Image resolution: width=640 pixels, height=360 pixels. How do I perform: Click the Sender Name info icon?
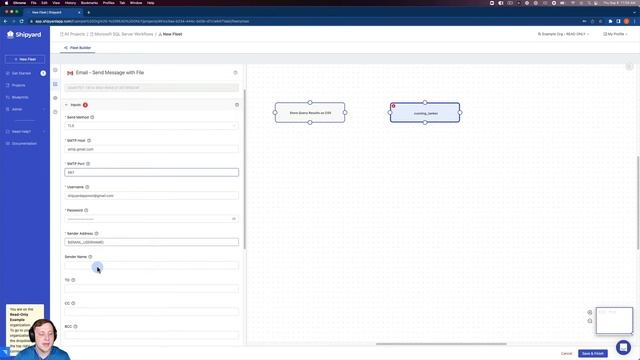point(90,257)
